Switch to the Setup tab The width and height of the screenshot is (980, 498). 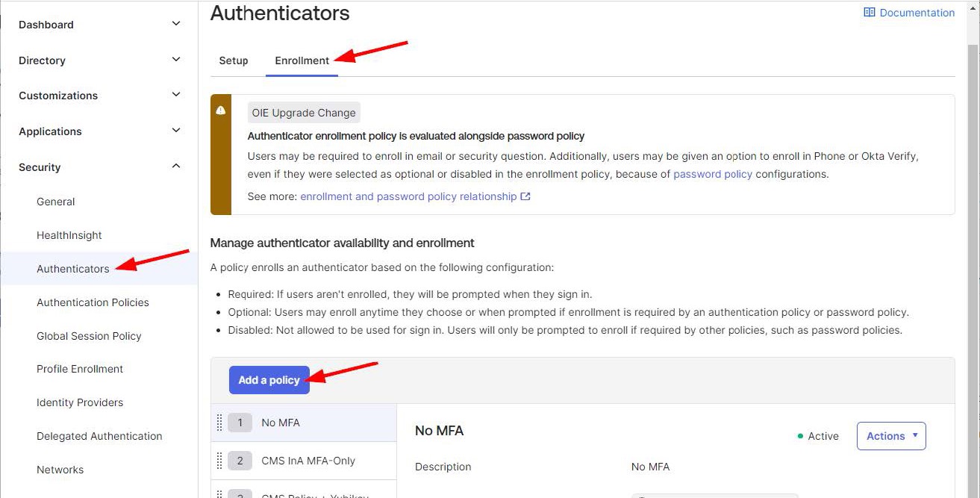[x=234, y=60]
